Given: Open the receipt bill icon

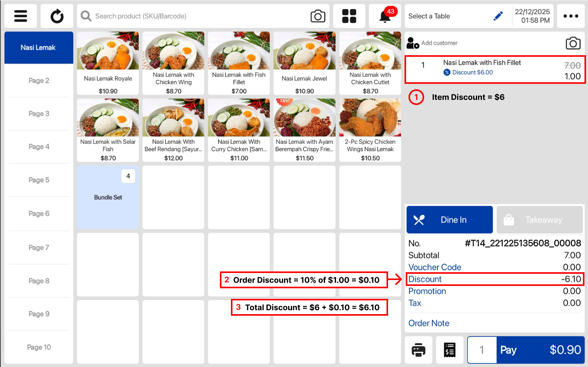Looking at the screenshot, I should coord(450,350).
